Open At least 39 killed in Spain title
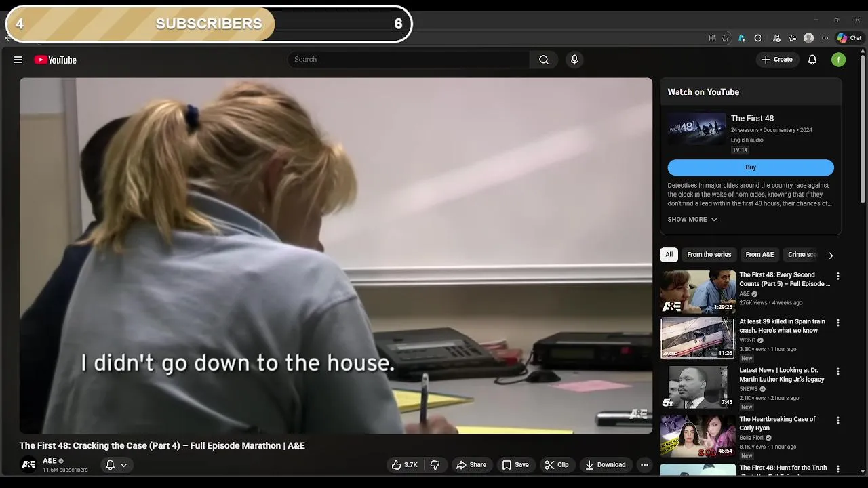Screen dimensions: 868x488 [782, 326]
